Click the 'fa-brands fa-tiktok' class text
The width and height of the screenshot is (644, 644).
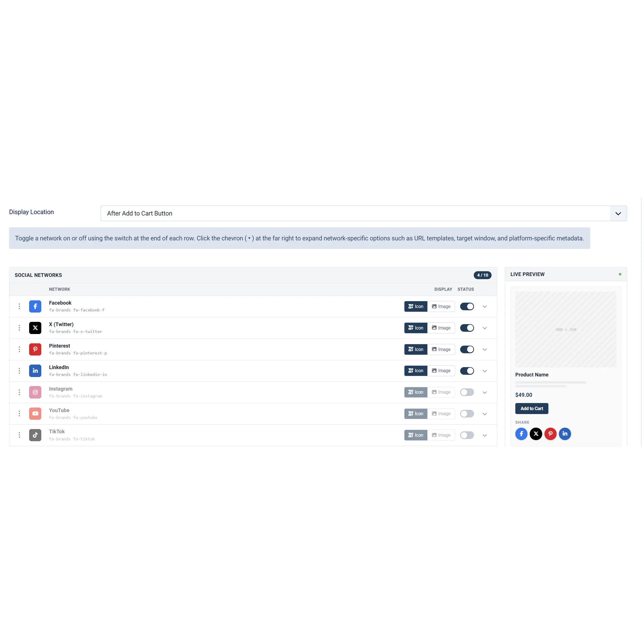tap(72, 439)
